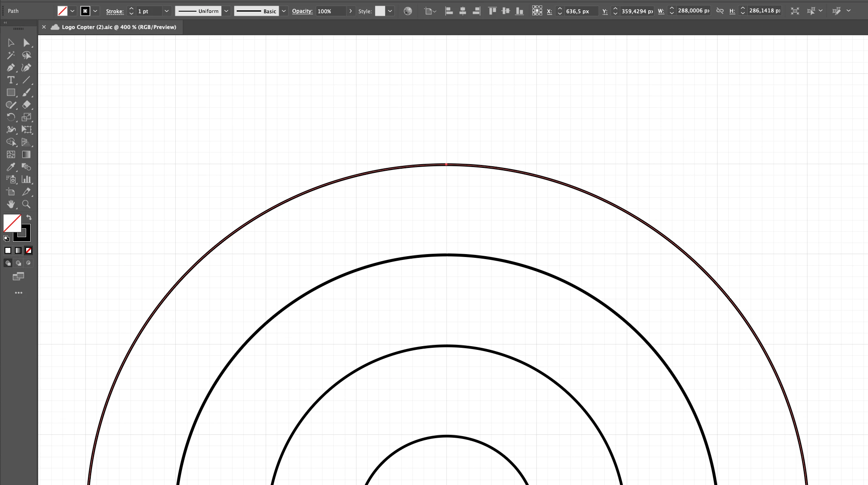
Task: Select the Hand tool
Action: 11,204
